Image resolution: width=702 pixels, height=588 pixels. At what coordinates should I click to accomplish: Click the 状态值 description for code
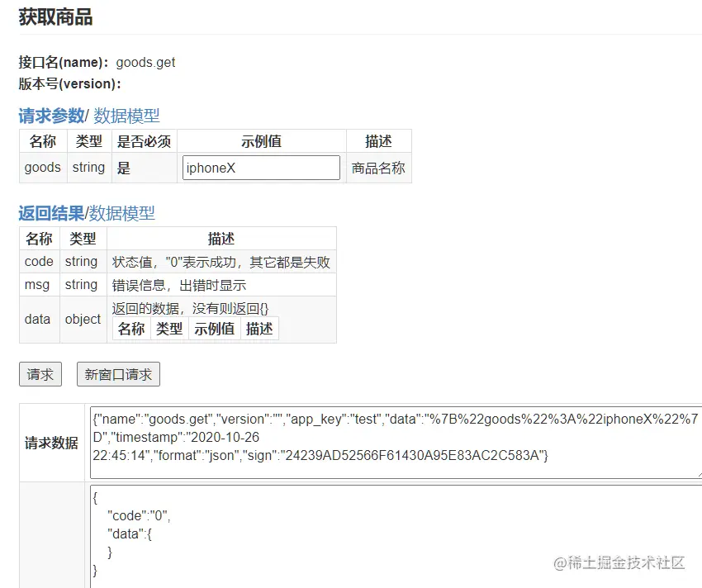[x=221, y=262]
